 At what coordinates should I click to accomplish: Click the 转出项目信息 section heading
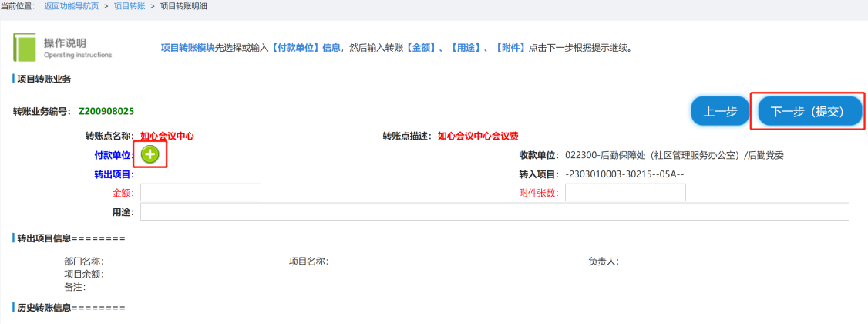coord(70,238)
